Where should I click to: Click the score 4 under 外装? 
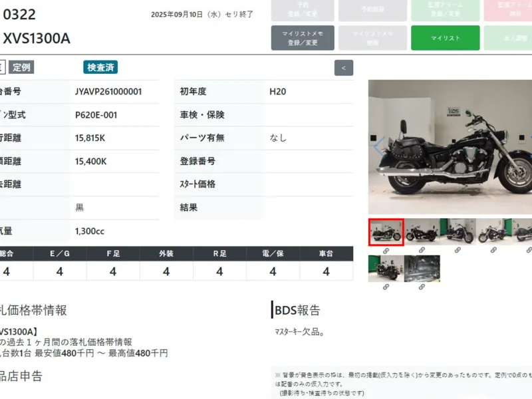tap(166, 271)
